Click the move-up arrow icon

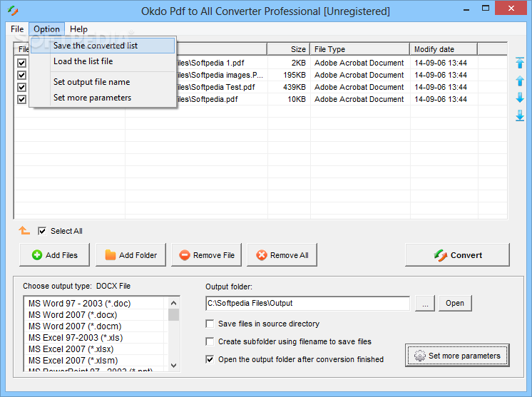pos(519,81)
